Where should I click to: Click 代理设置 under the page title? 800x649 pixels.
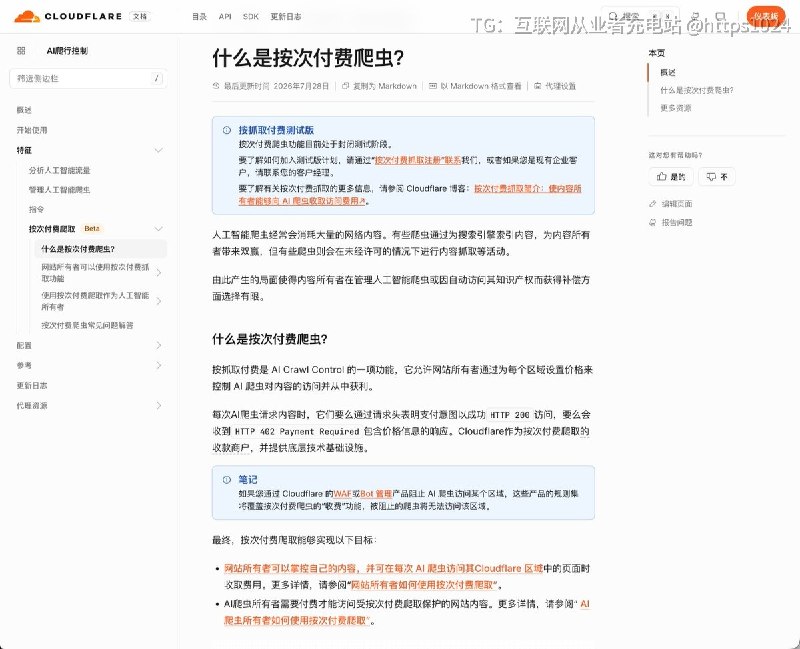(560, 86)
